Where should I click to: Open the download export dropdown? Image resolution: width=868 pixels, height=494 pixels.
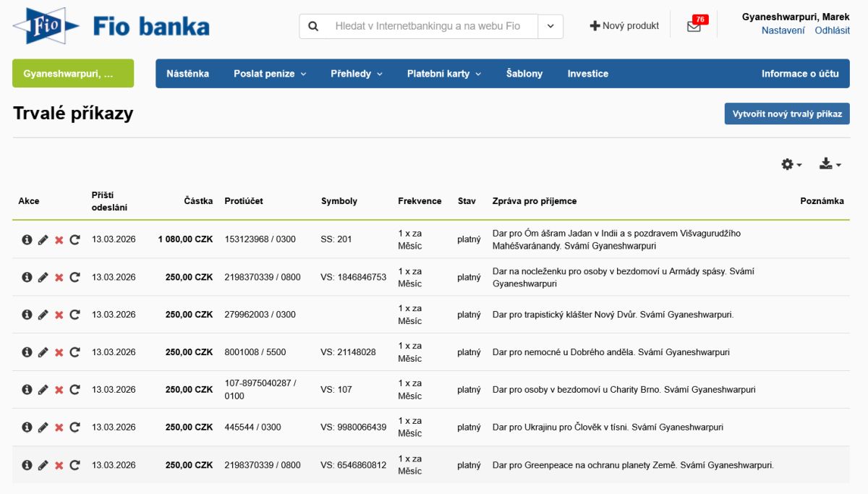point(830,165)
